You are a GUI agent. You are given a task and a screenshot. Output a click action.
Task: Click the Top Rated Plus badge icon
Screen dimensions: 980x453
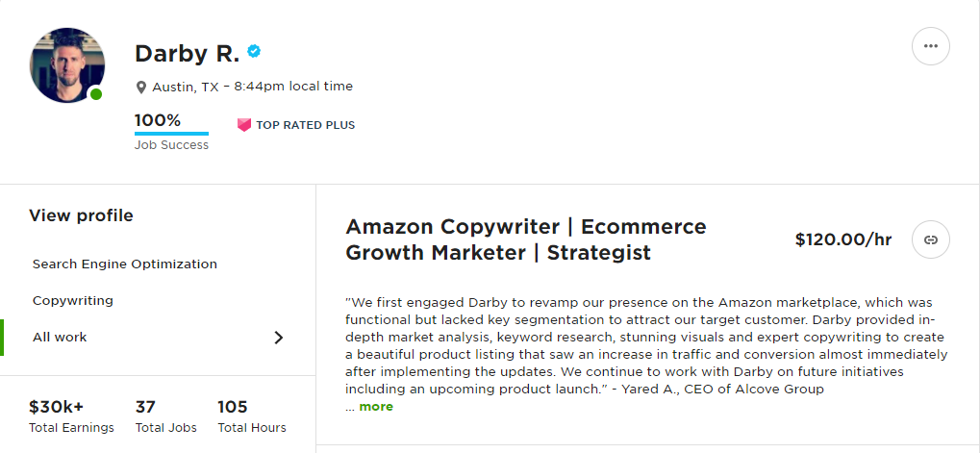[x=244, y=125]
